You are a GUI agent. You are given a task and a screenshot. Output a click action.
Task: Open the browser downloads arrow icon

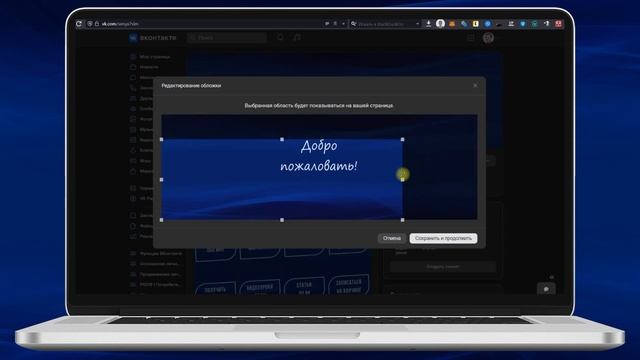point(429,24)
